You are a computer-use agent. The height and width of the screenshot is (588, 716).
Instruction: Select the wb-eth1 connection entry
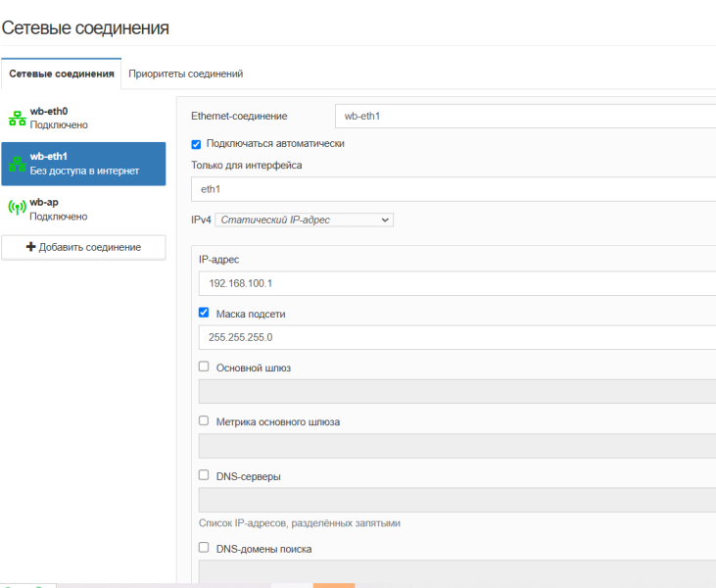coord(83,164)
